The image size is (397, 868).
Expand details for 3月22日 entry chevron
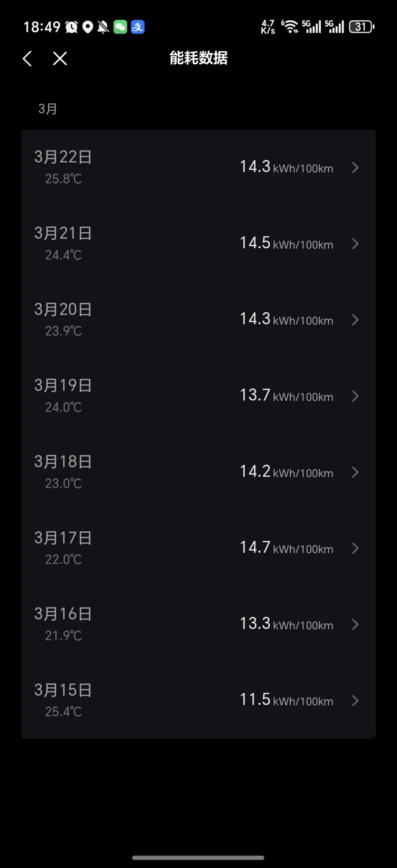click(x=355, y=168)
